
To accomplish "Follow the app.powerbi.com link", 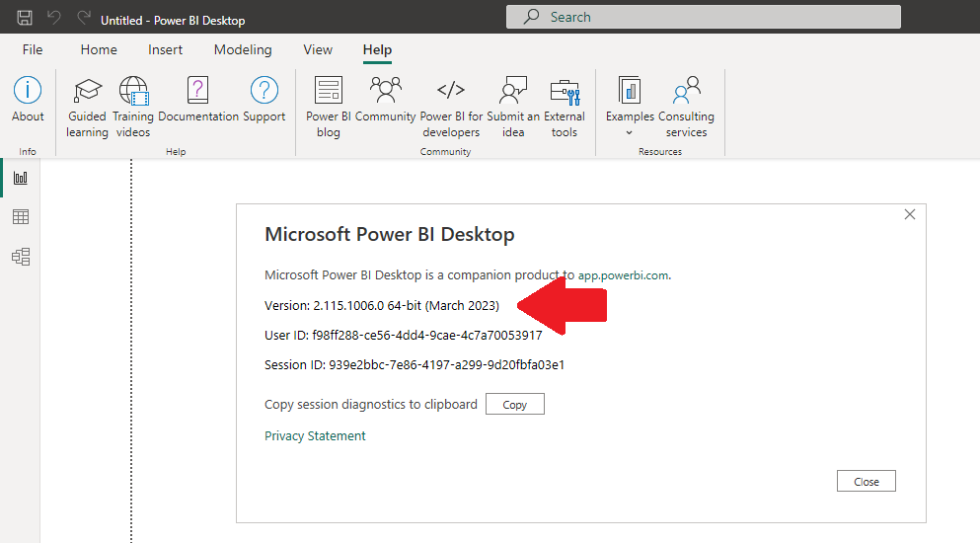I will 623,275.
